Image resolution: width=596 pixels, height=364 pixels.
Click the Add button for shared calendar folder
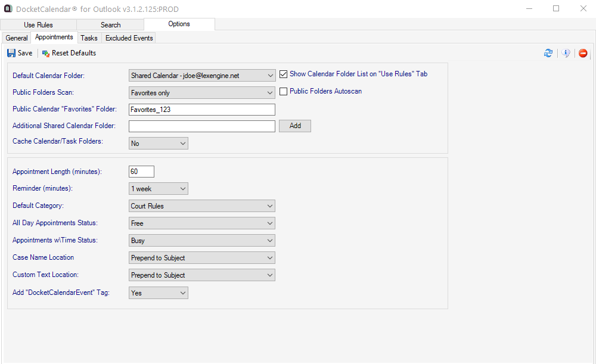(x=295, y=126)
